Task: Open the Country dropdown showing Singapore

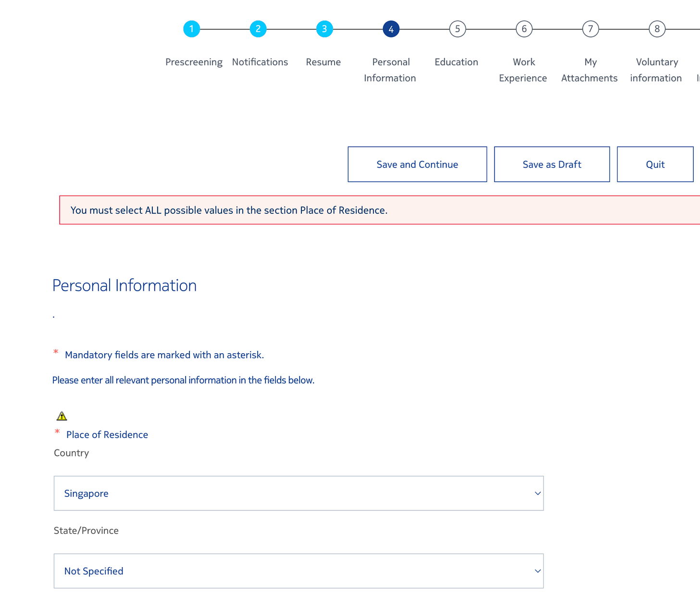Action: click(298, 493)
